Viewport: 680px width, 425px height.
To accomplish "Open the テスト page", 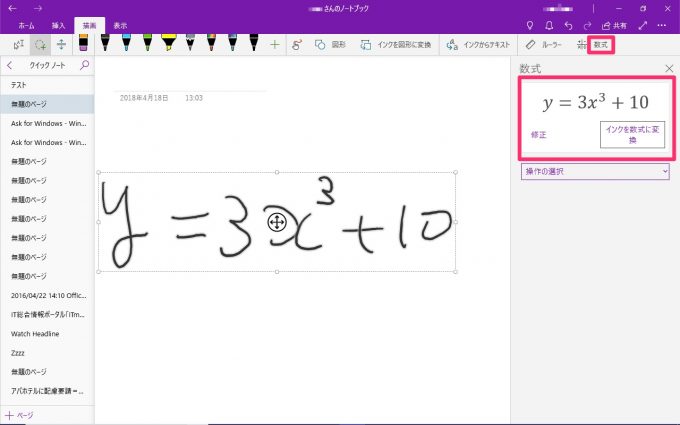I will pos(47,85).
